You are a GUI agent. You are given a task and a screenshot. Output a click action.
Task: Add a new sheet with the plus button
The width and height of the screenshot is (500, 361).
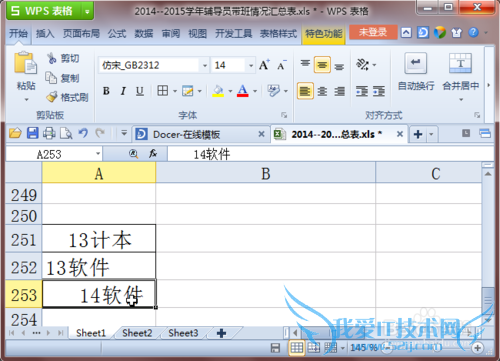(x=221, y=333)
